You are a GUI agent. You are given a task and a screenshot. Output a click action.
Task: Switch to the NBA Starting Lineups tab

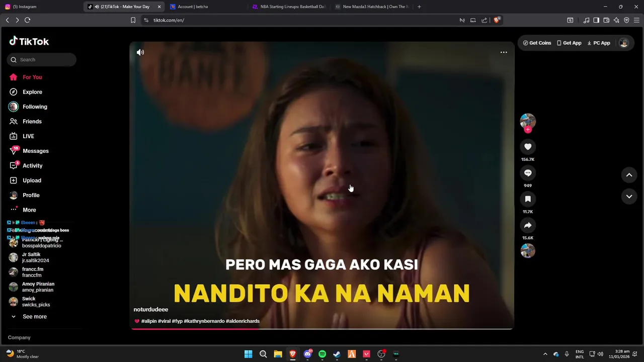[289, 7]
